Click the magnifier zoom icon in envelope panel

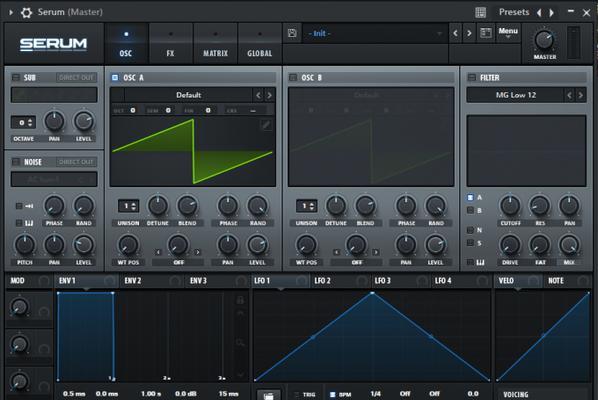click(240, 342)
